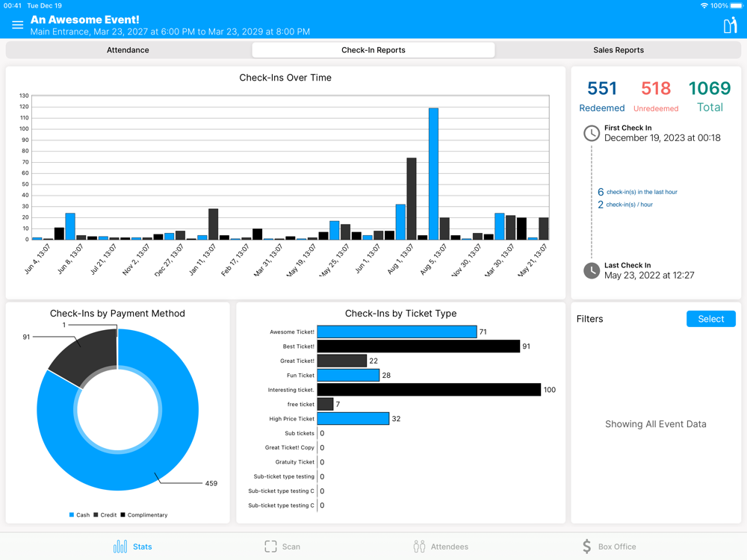Click '6 check-in(s) in the last hour'
The height and width of the screenshot is (560, 747).
click(637, 192)
